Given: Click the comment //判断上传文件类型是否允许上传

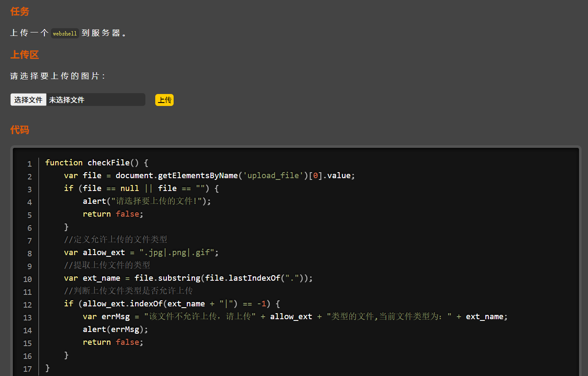Looking at the screenshot, I should 128,291.
